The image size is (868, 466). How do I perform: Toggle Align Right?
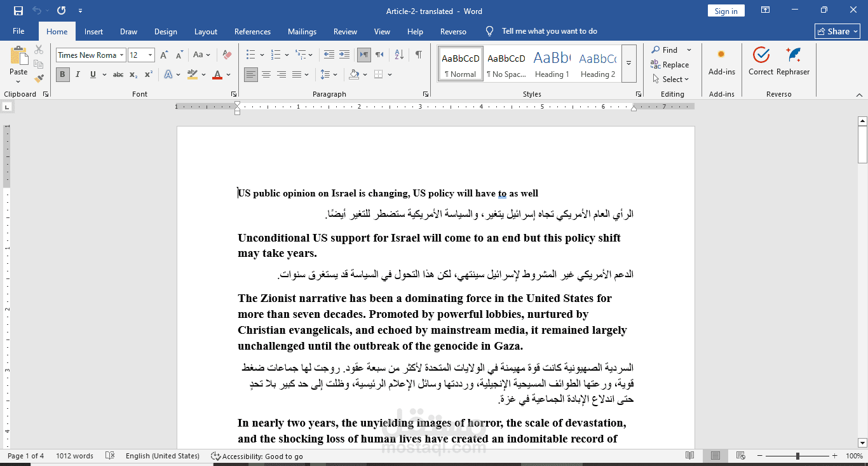click(281, 74)
